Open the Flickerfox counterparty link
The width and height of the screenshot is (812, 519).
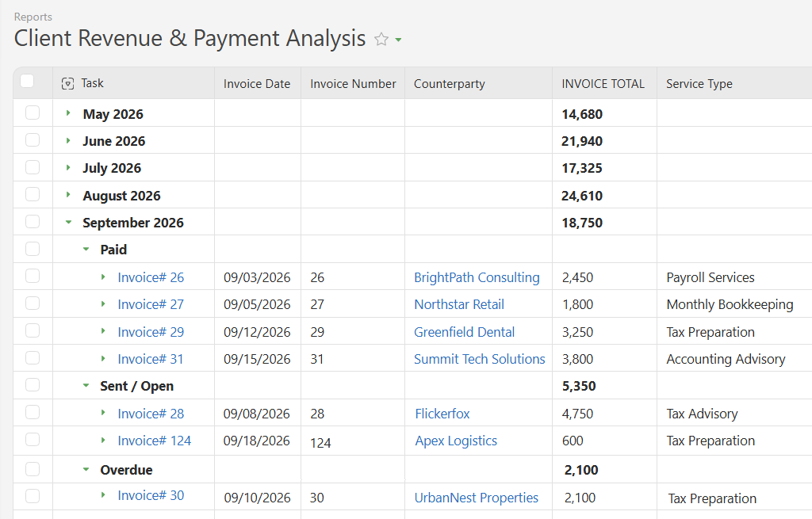[442, 414]
